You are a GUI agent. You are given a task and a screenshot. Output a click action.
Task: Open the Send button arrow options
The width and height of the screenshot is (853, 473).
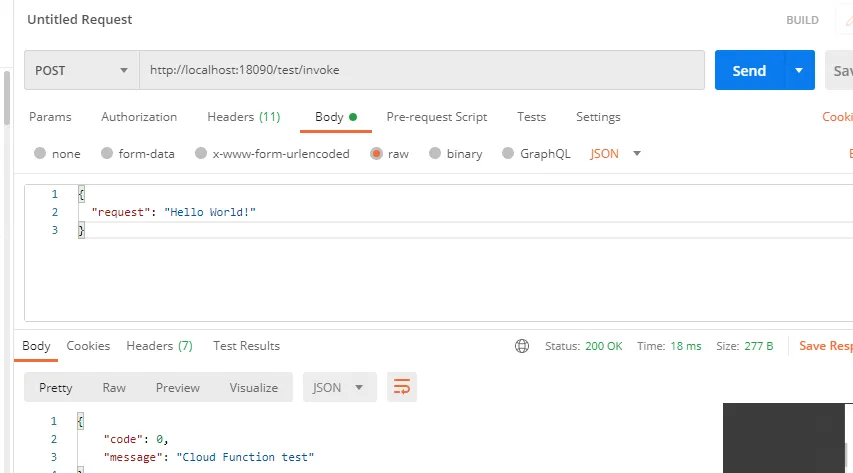[799, 70]
